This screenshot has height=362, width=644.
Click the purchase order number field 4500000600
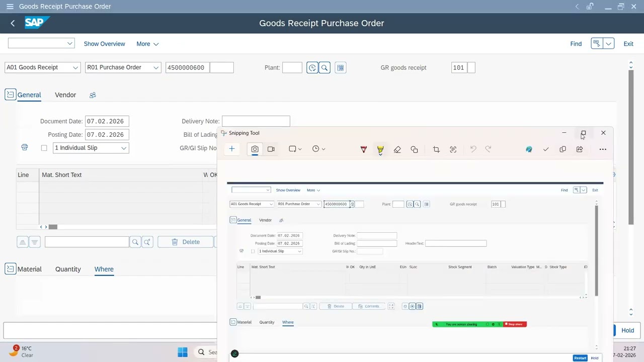tap(187, 67)
